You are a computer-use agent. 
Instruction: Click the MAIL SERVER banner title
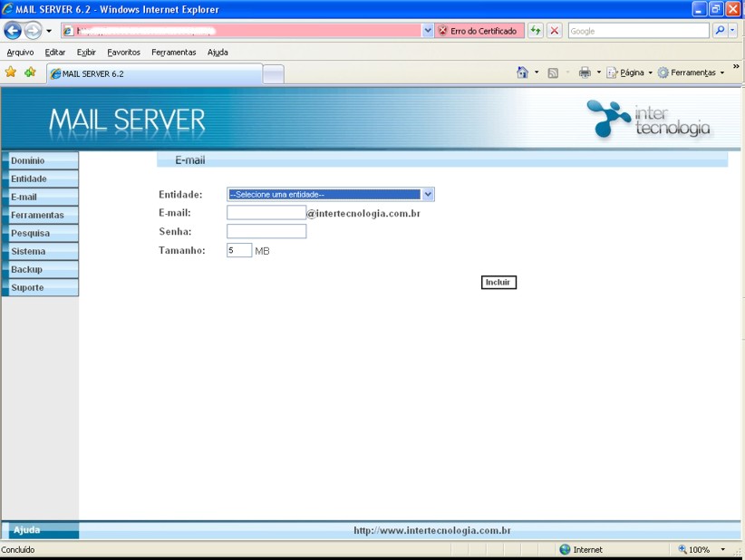coord(127,120)
